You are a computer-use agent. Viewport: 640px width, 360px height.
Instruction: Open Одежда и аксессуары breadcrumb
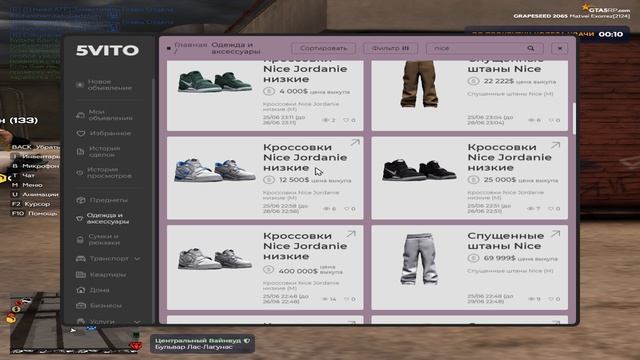click(x=236, y=48)
